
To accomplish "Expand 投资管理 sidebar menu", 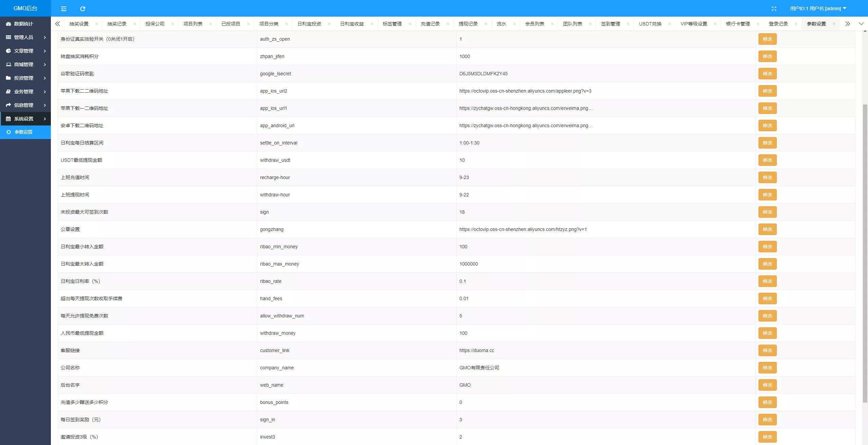I will [x=25, y=78].
